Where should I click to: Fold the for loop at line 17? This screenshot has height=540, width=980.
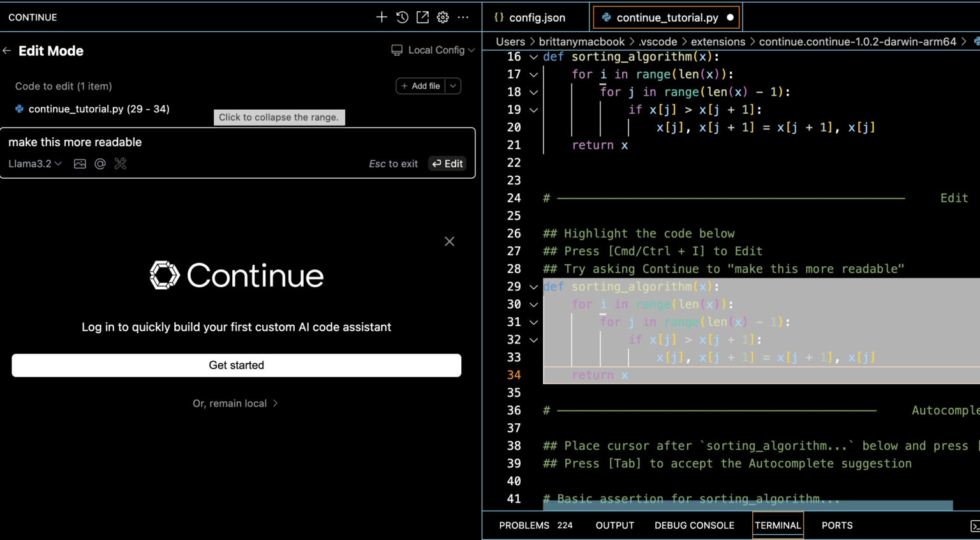tap(534, 75)
